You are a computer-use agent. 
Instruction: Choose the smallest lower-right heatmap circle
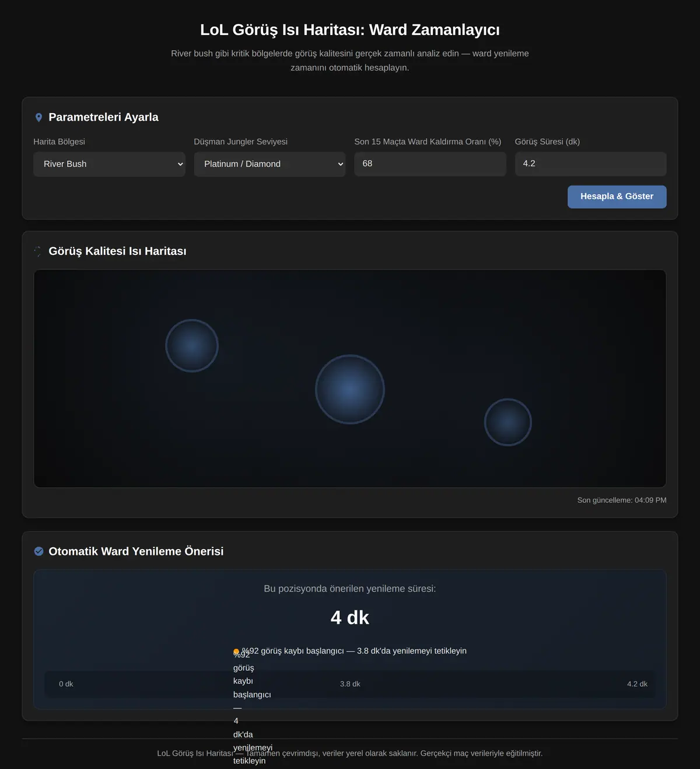click(508, 422)
